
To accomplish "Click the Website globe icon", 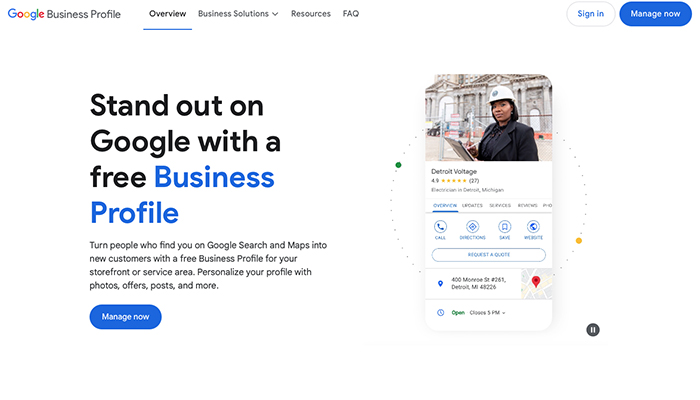I will pos(533,227).
